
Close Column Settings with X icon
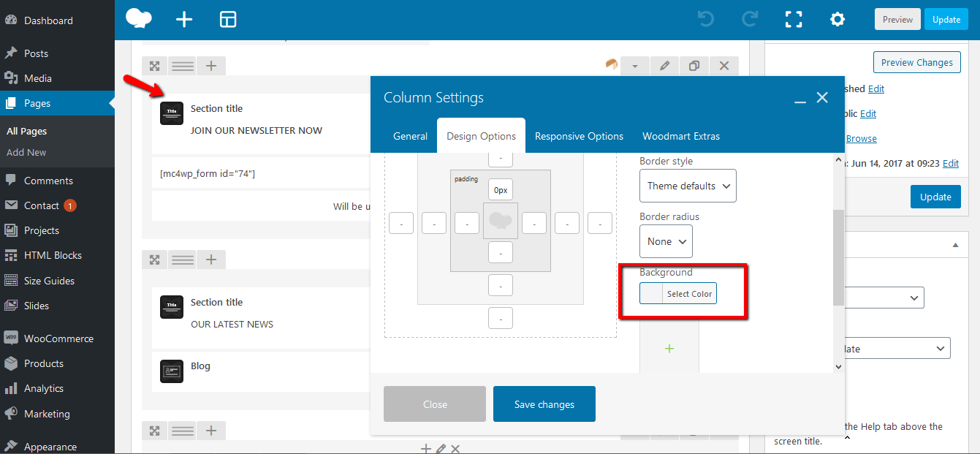[822, 97]
